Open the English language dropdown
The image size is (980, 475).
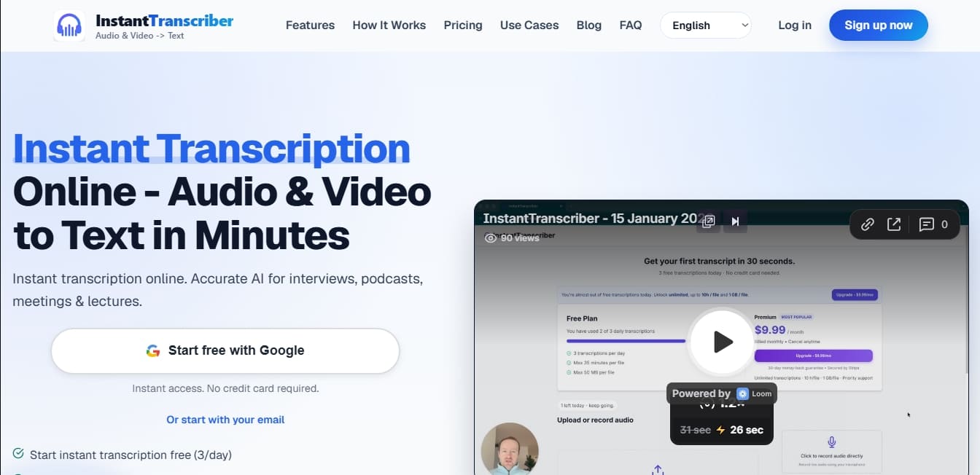(706, 25)
